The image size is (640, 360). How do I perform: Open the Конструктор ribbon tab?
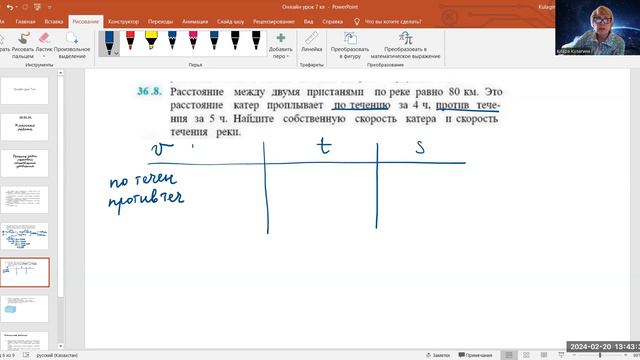pos(123,22)
